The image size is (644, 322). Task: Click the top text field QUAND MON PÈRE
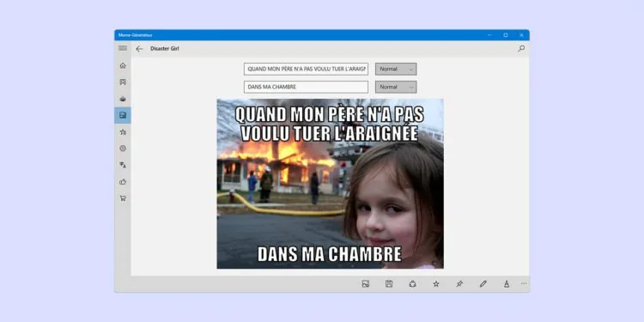click(306, 69)
